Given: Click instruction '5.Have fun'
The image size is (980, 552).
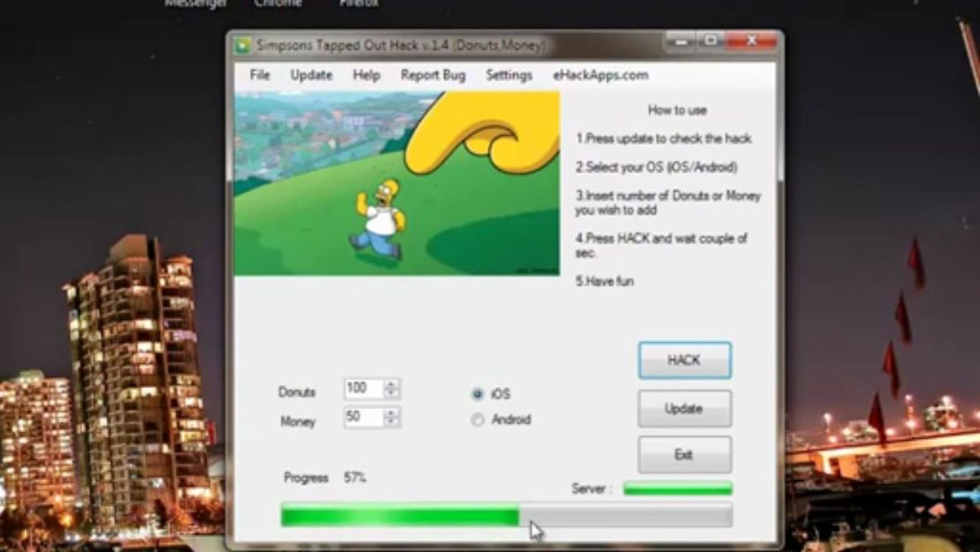Looking at the screenshot, I should pos(605,281).
